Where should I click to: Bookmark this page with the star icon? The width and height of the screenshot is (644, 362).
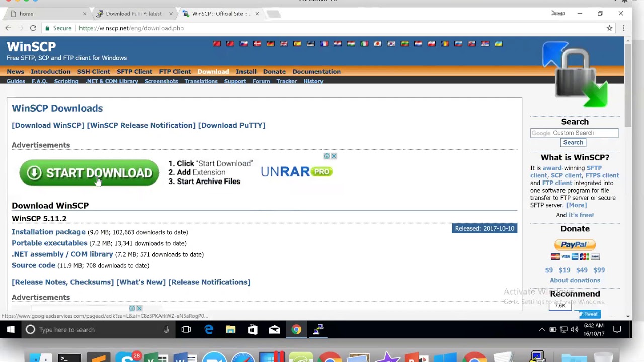pos(609,28)
